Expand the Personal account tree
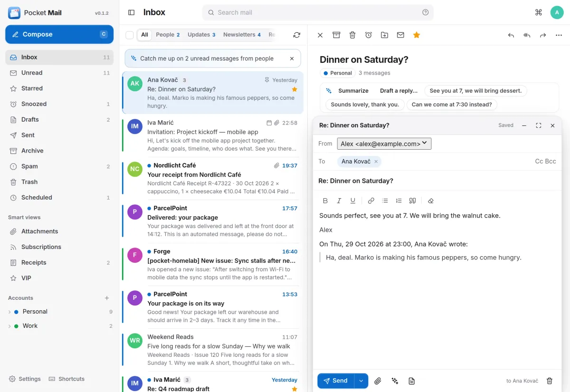 click(x=9, y=312)
